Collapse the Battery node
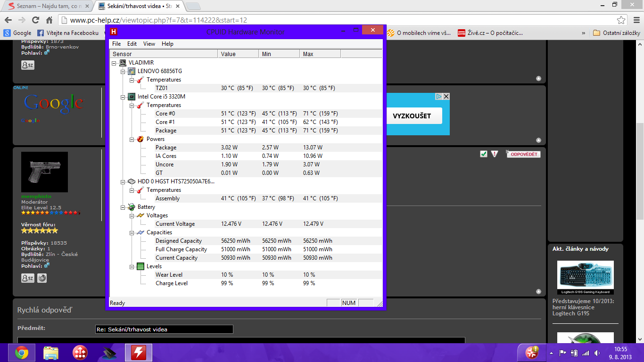644x362 pixels. [123, 207]
